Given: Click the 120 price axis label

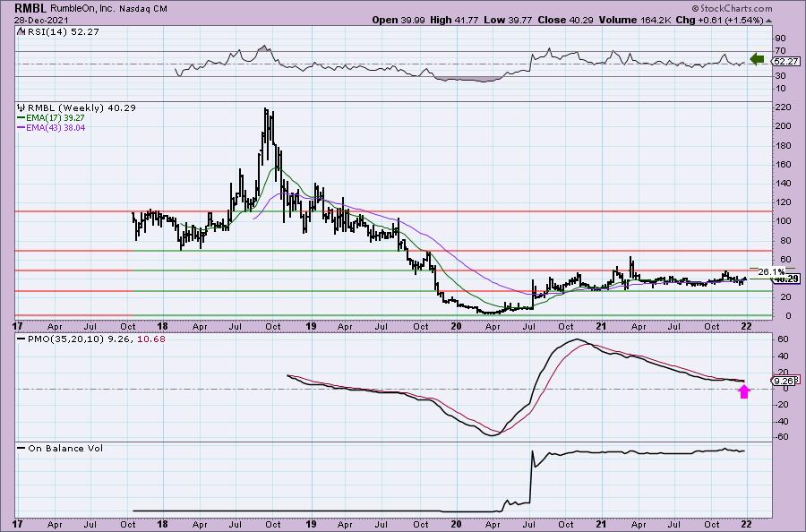Looking at the screenshot, I should tap(784, 202).
